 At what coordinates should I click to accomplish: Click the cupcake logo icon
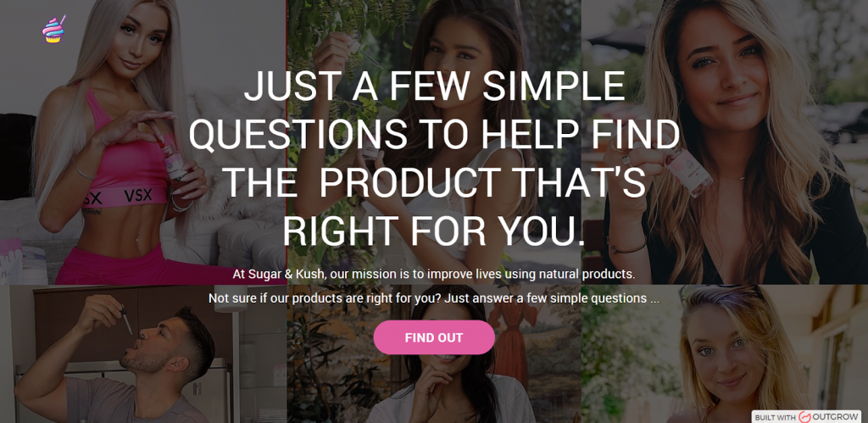coord(53,30)
